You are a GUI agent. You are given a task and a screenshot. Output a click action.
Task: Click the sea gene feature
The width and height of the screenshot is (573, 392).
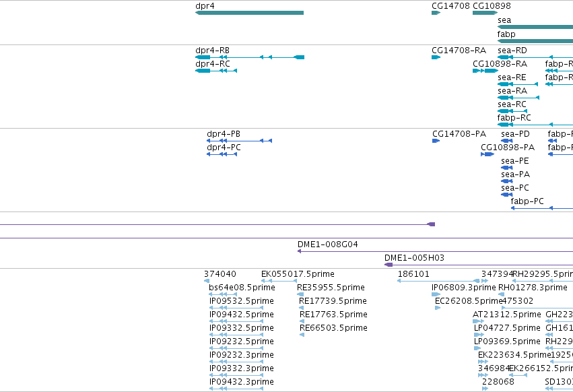[535, 27]
